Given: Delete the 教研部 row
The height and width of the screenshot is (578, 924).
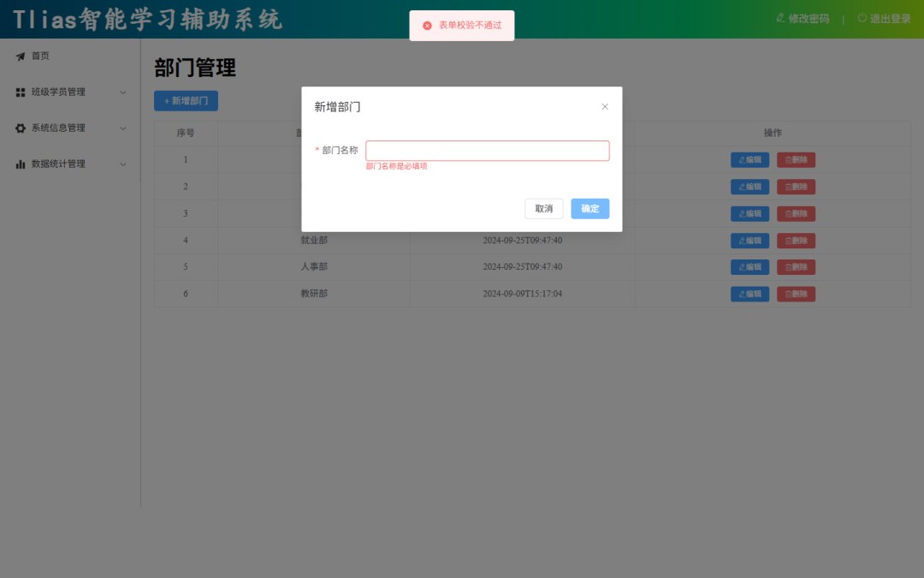Looking at the screenshot, I should coord(796,294).
